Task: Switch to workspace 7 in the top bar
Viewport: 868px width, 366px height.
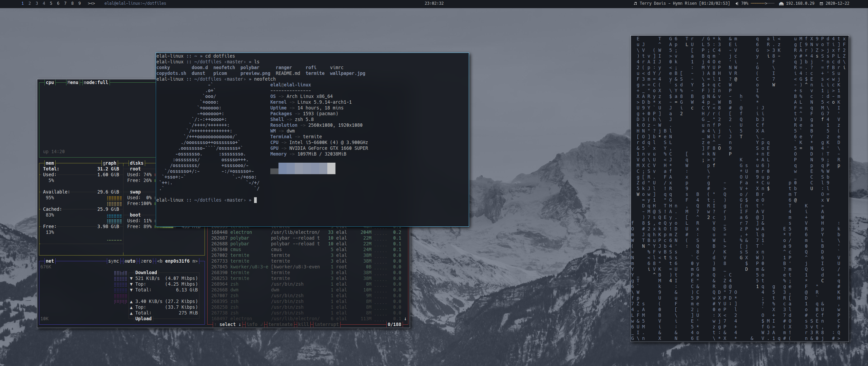Action: pos(65,3)
